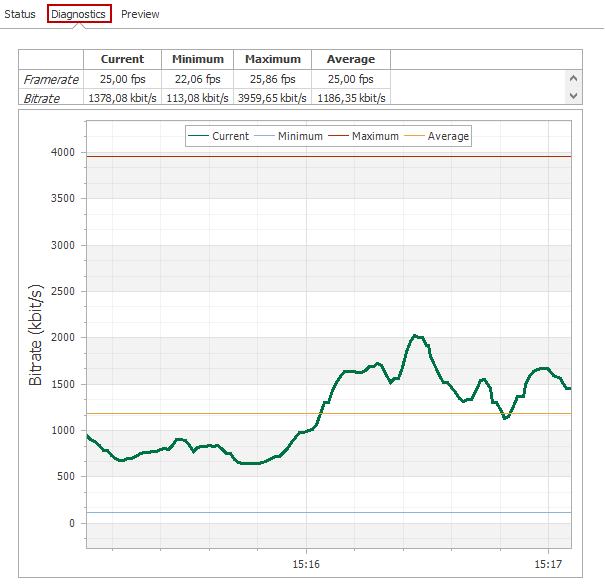Click the table scroll down arrow
This screenshot has height=586, width=605.
(x=573, y=95)
